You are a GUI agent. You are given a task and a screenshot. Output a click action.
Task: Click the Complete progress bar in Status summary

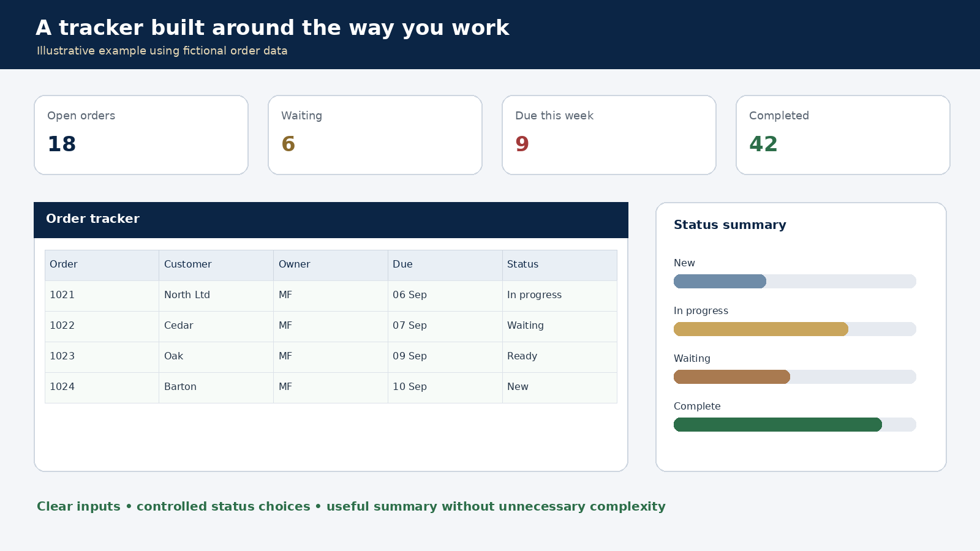click(x=795, y=424)
